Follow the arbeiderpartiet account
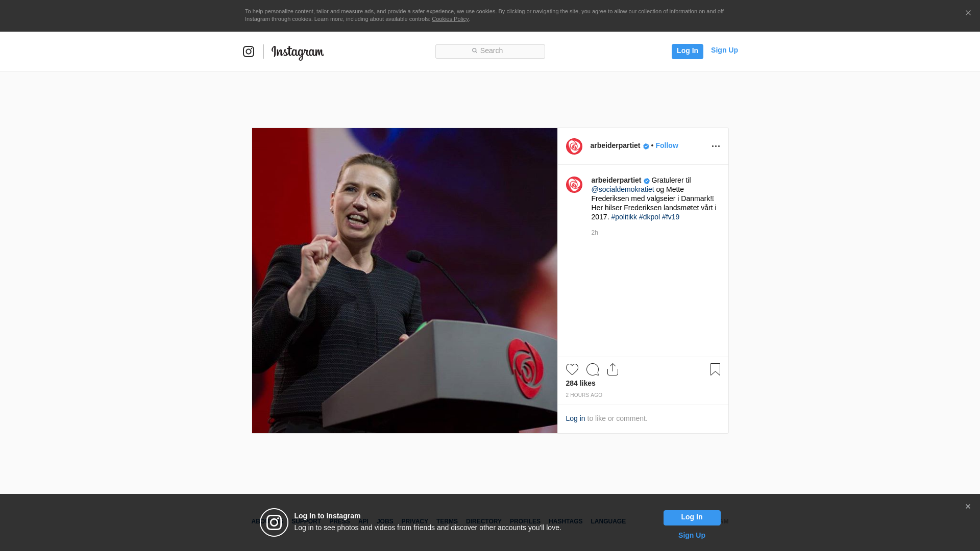 [x=667, y=145]
